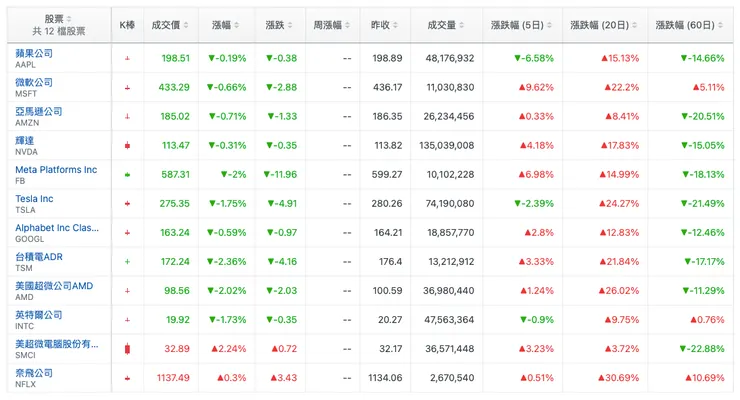The height and width of the screenshot is (400, 740).
Task: Click TSLA previous close 280.26
Action: (387, 204)
